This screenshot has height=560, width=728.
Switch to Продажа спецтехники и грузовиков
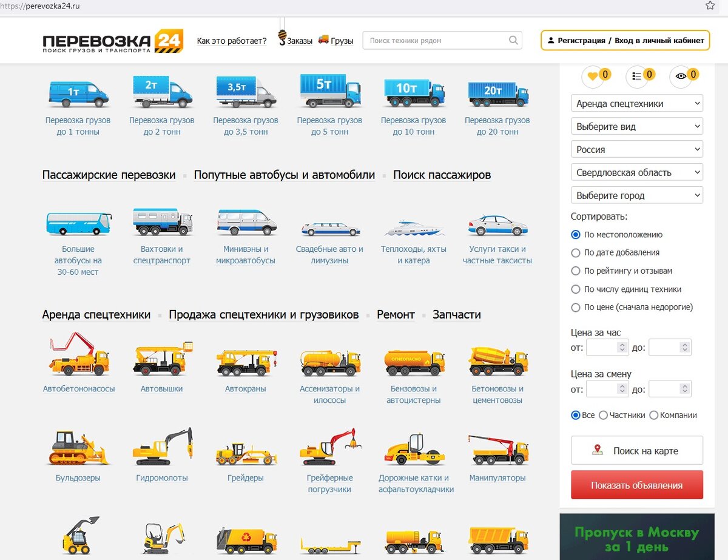(264, 314)
